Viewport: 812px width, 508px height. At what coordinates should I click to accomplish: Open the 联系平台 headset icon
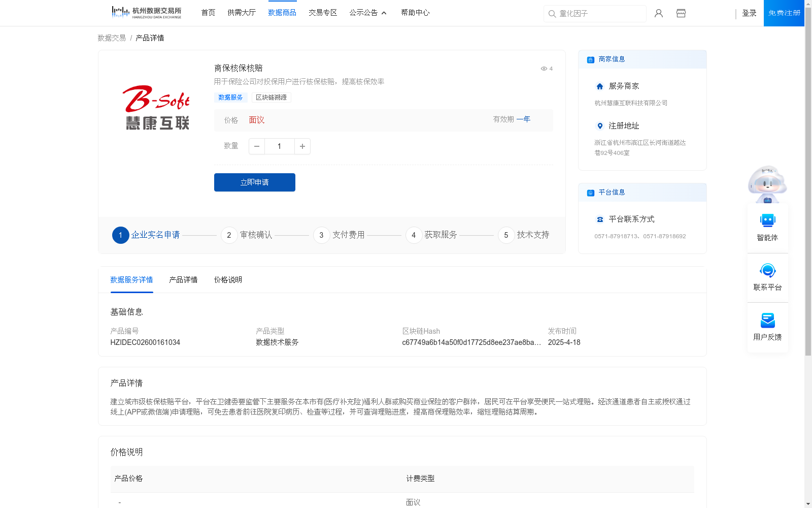pos(767,270)
